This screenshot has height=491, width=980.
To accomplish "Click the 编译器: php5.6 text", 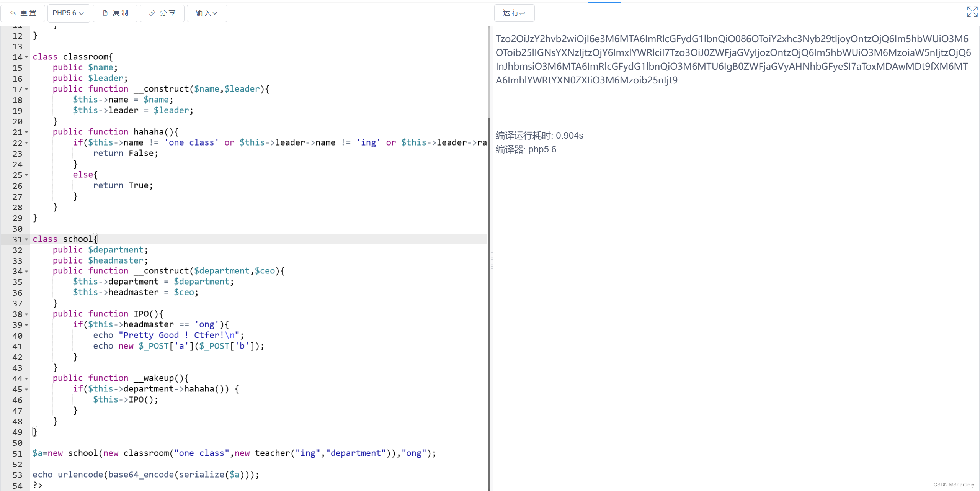I will tap(526, 149).
